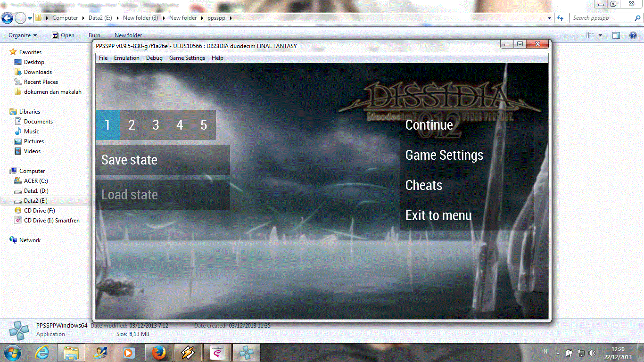Launch Internet Explorer from the taskbar
The height and width of the screenshot is (362, 644).
coord(42,353)
